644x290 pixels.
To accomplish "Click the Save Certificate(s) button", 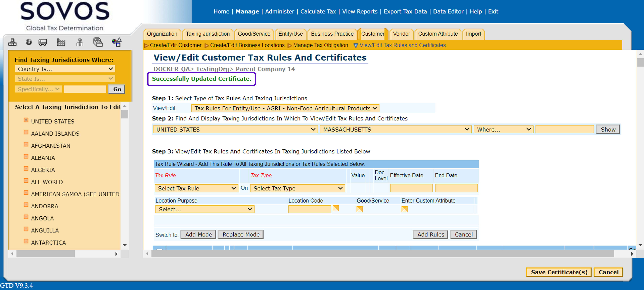I will coord(558,272).
